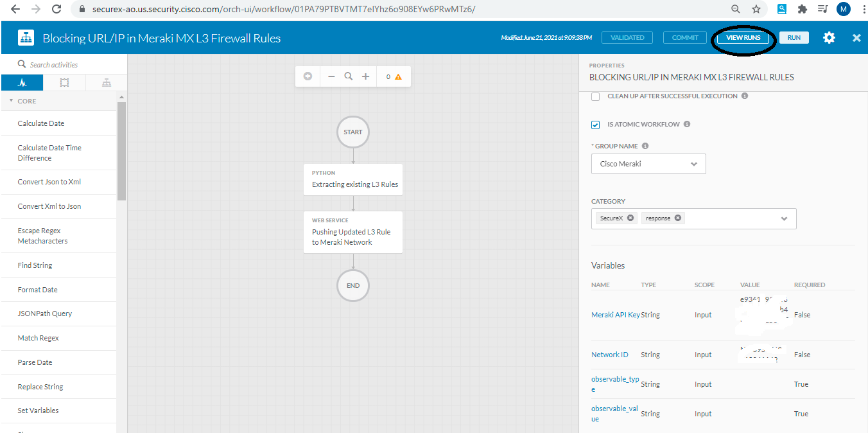Open workflow settings gear icon

[x=829, y=38]
